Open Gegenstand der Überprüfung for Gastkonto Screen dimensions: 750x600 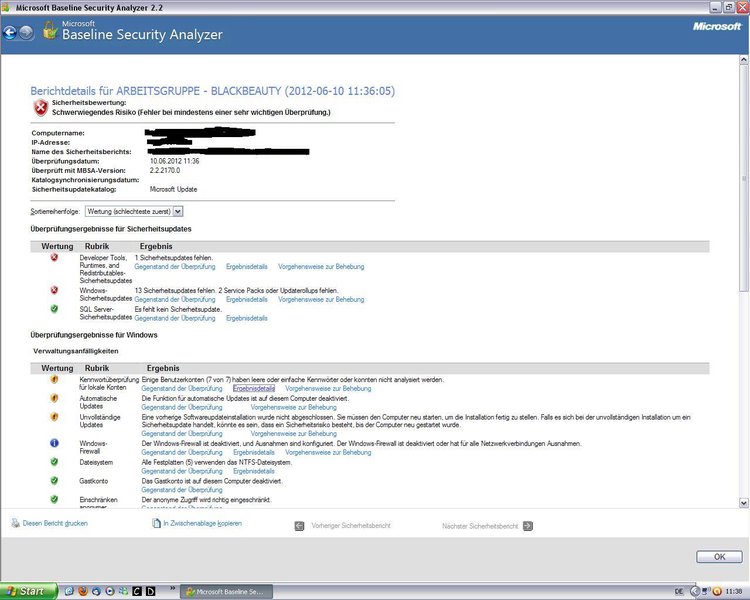tap(182, 490)
